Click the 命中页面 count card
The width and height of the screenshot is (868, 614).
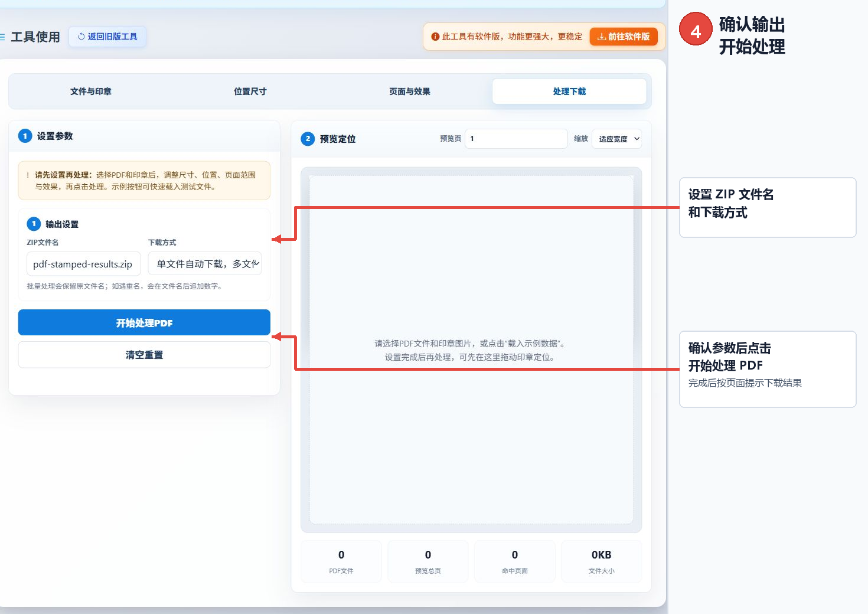point(515,561)
